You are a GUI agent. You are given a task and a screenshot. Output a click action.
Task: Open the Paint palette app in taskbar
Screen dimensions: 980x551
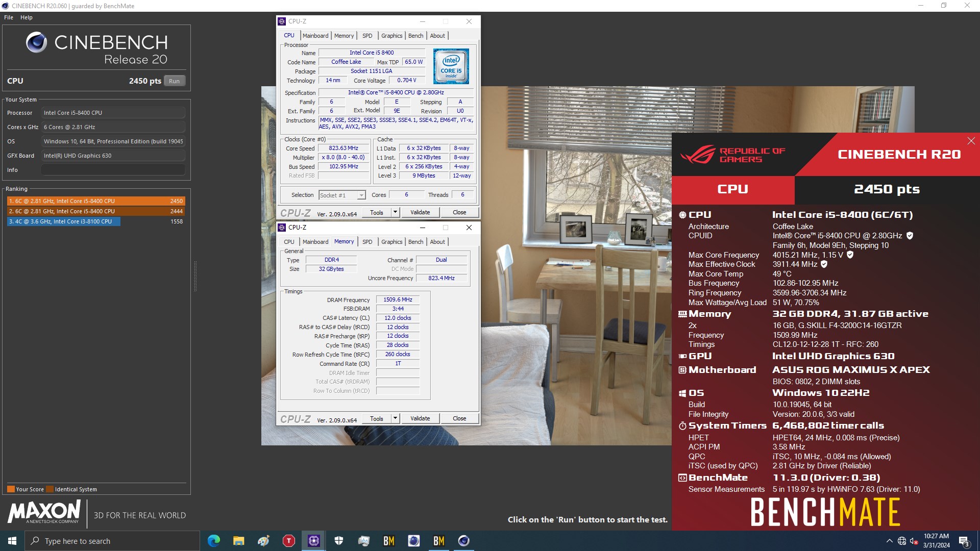(263, 541)
